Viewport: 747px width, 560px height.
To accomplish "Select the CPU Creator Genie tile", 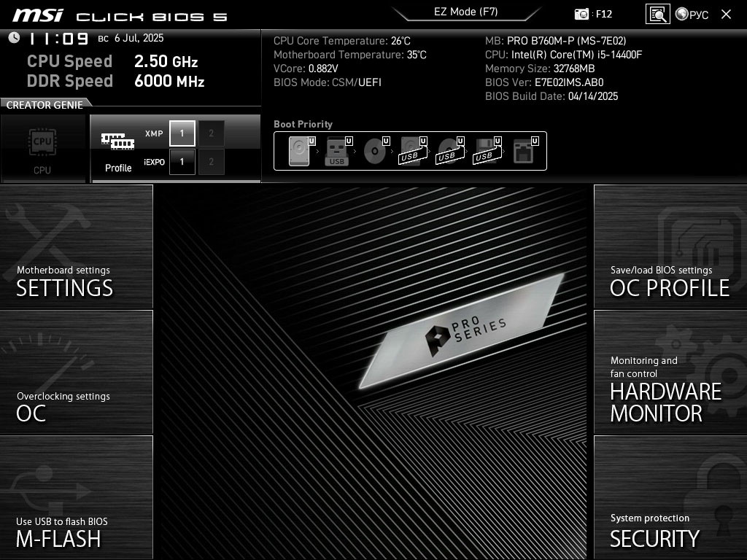I will click(42, 149).
